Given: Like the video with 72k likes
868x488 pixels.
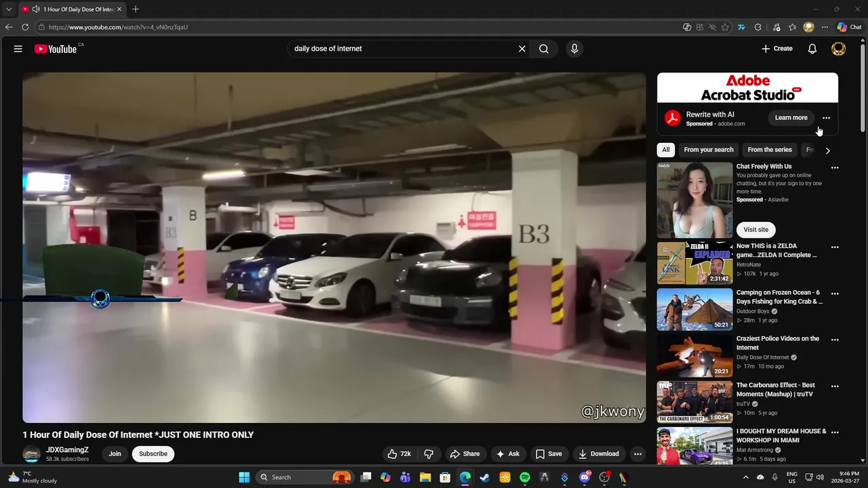Looking at the screenshot, I should [x=399, y=454].
